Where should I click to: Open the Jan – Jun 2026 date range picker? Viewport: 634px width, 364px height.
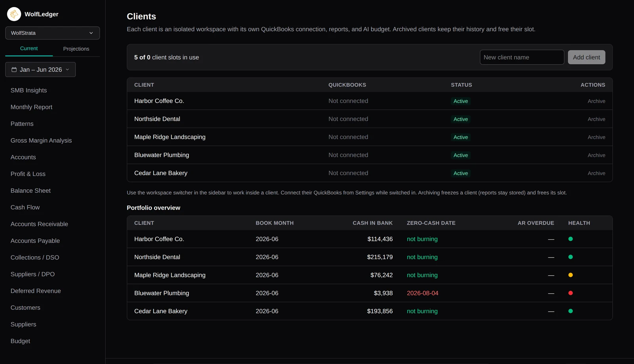[x=40, y=70]
